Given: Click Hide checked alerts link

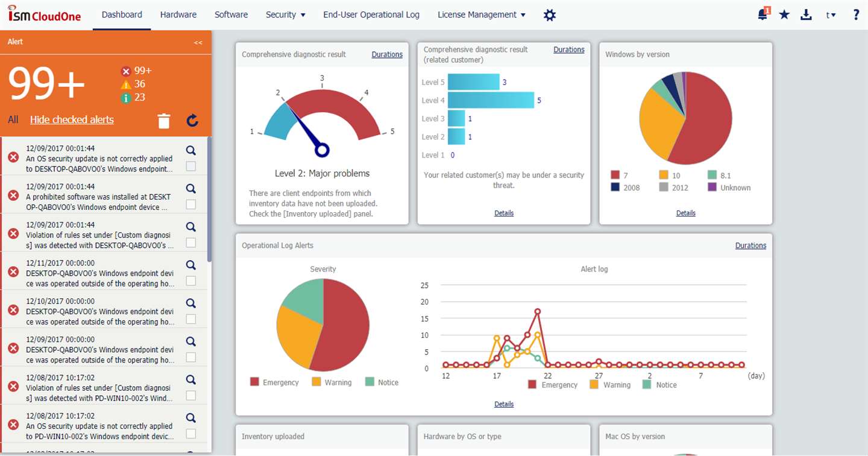Looking at the screenshot, I should 72,119.
